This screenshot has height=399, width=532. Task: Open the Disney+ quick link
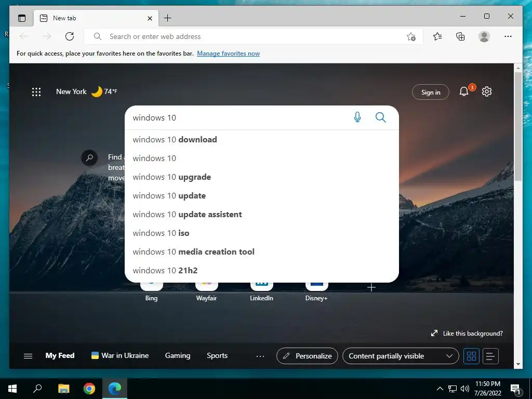pyautogui.click(x=316, y=292)
